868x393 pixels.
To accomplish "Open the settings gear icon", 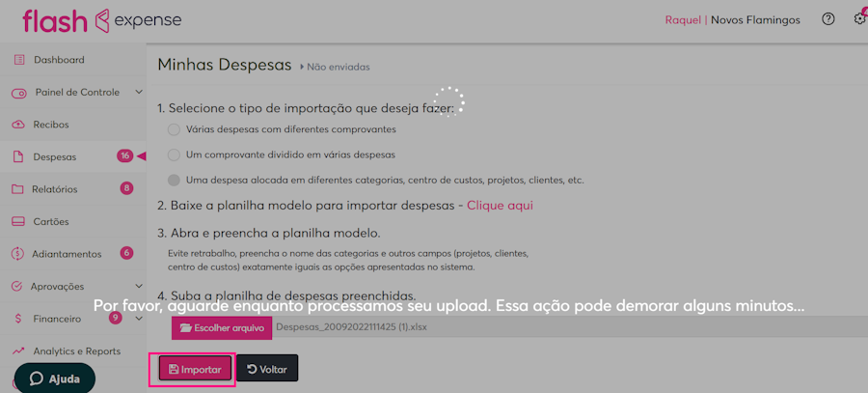I will click(861, 19).
